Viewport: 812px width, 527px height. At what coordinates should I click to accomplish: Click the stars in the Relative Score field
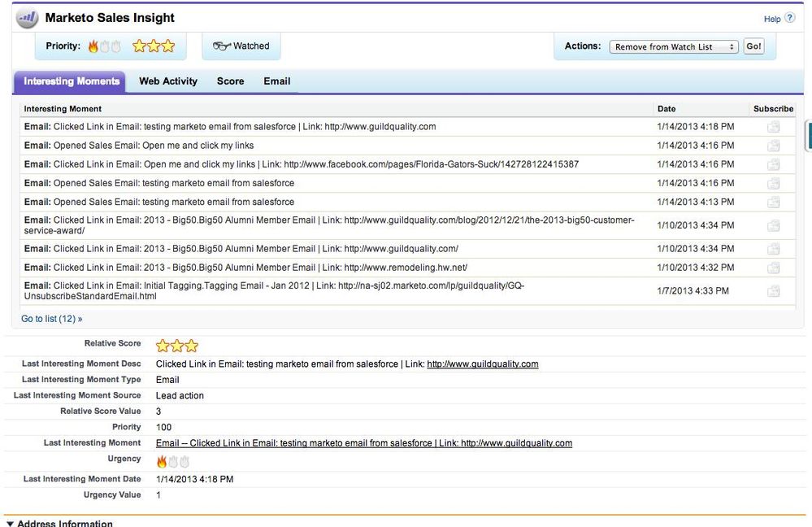click(177, 346)
